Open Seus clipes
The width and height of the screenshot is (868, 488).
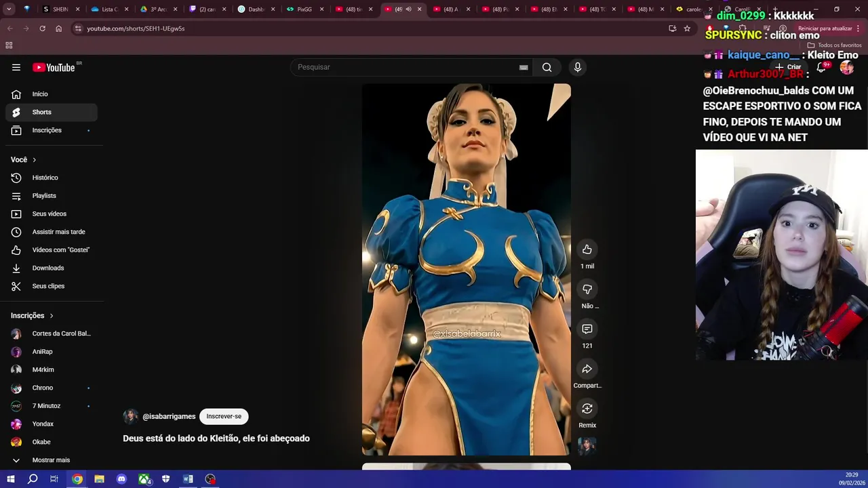tap(52, 286)
